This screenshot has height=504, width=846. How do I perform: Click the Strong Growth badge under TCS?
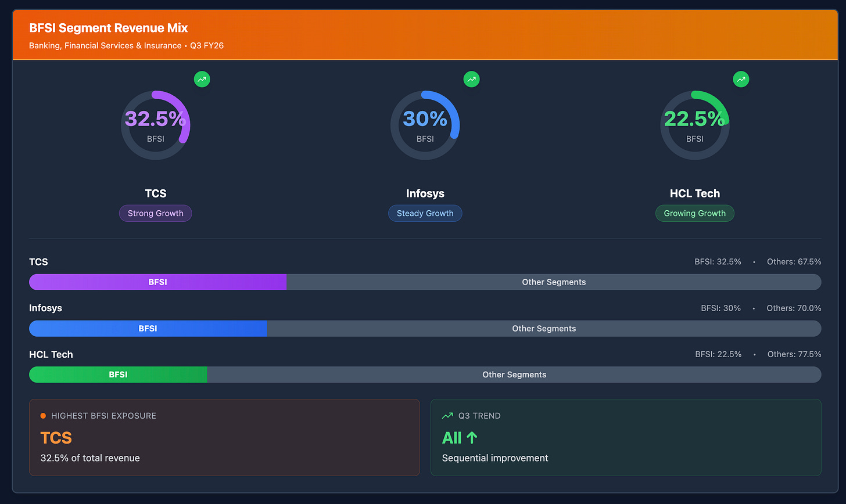156,213
